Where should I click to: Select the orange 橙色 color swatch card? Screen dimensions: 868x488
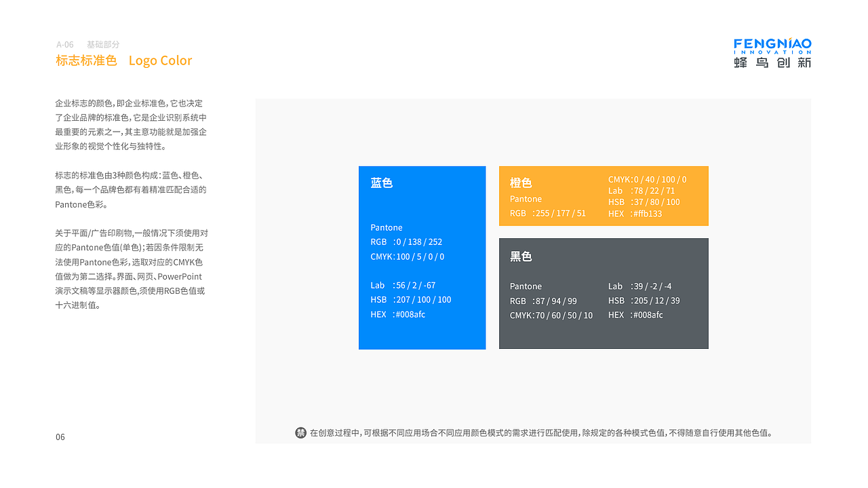coord(604,195)
